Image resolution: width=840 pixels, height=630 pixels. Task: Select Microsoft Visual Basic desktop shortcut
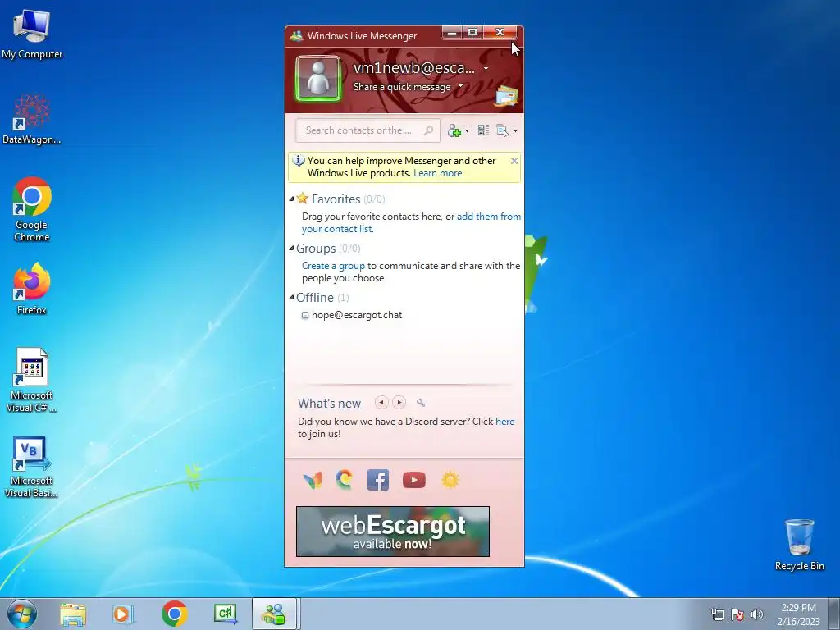[x=32, y=467]
